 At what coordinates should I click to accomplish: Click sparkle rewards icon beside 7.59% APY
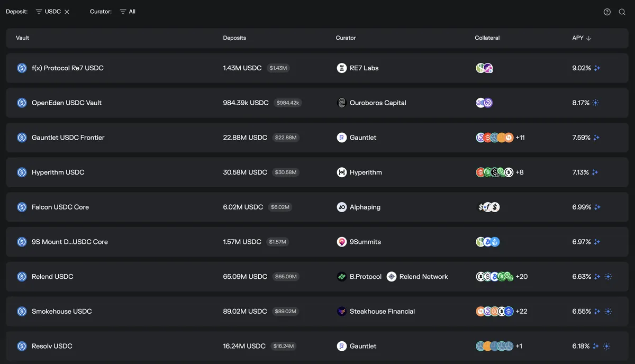(x=596, y=138)
